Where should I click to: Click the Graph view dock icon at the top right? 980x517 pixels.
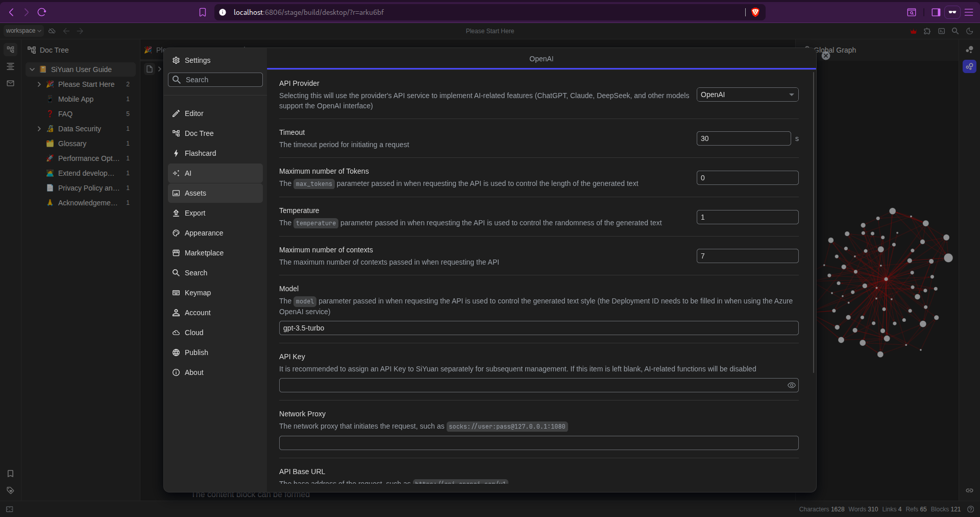click(x=969, y=50)
